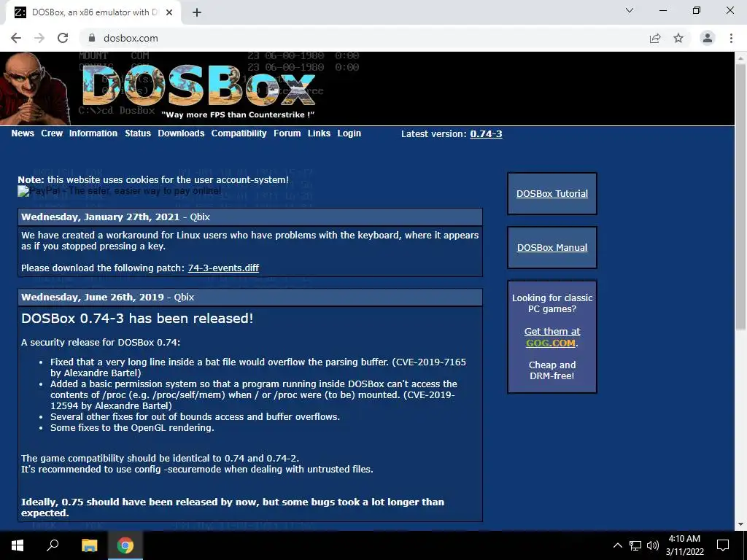Viewport: 747px width, 560px height.
Task: Open the clock showing 4:10 AM
Action: (x=684, y=545)
